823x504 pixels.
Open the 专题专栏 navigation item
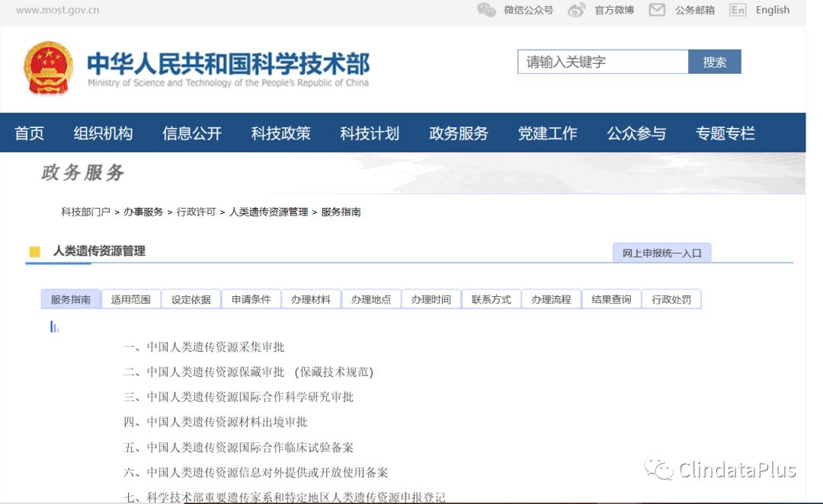click(x=725, y=133)
